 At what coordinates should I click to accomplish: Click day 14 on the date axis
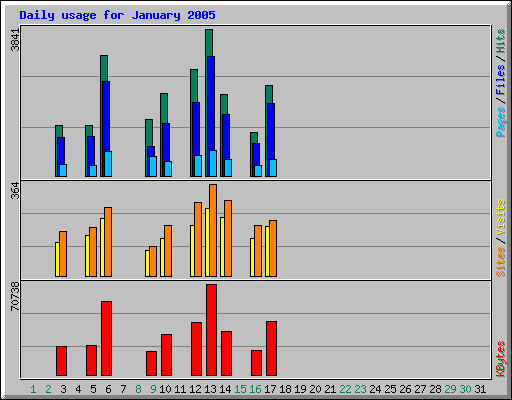(225, 389)
